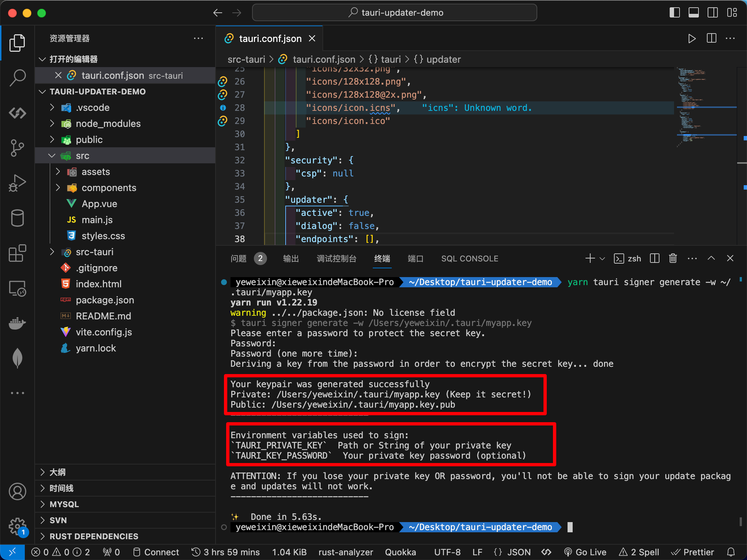Open Customize Layout icon in title bar
The image size is (747, 560).
(732, 13)
